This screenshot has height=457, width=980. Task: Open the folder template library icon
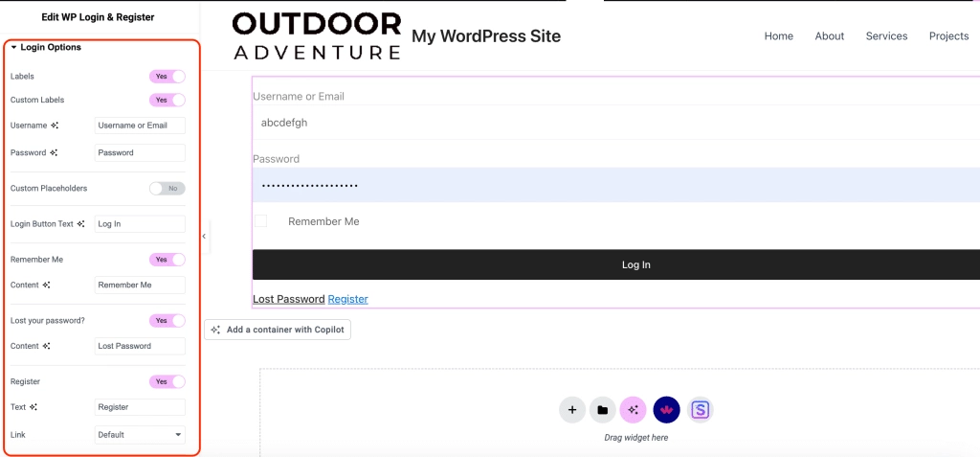(x=602, y=410)
